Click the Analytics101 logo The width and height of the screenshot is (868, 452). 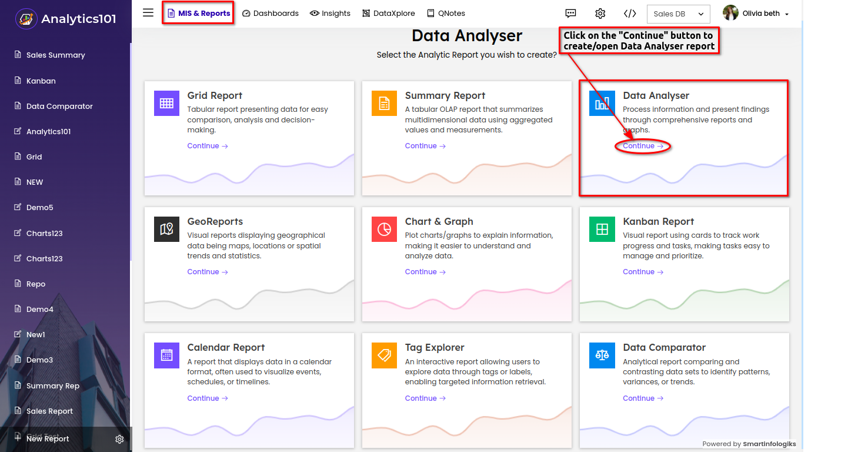(x=65, y=19)
